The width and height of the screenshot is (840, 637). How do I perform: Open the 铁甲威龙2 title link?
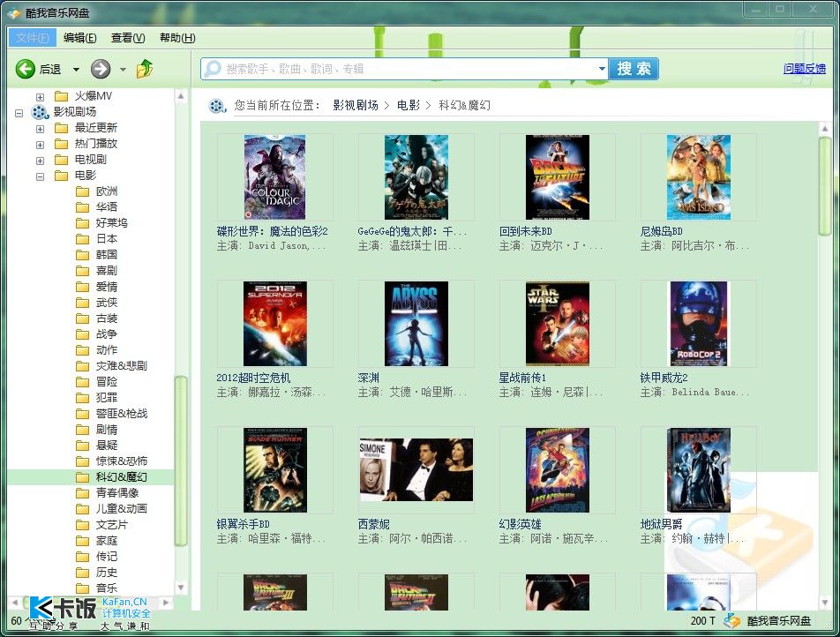pyautogui.click(x=664, y=378)
